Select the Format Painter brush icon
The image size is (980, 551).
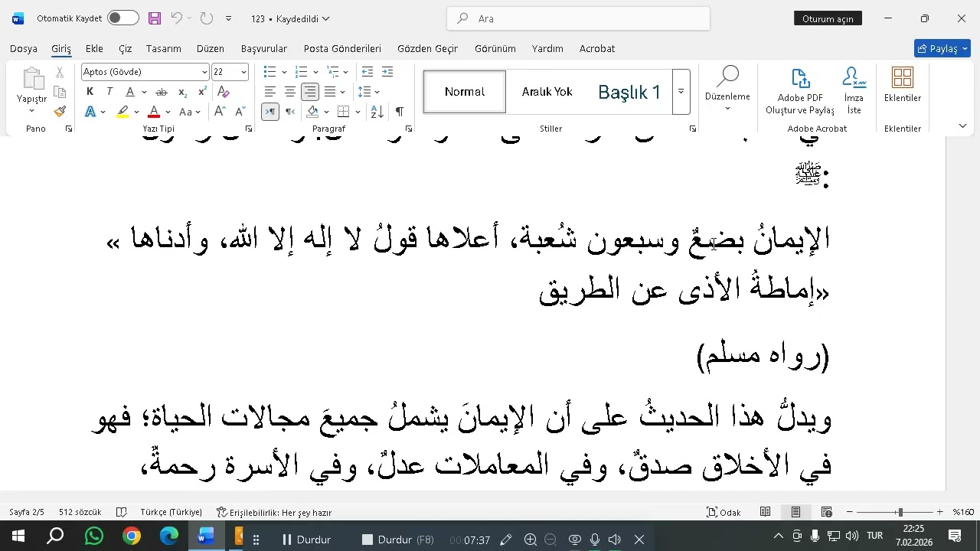click(60, 112)
